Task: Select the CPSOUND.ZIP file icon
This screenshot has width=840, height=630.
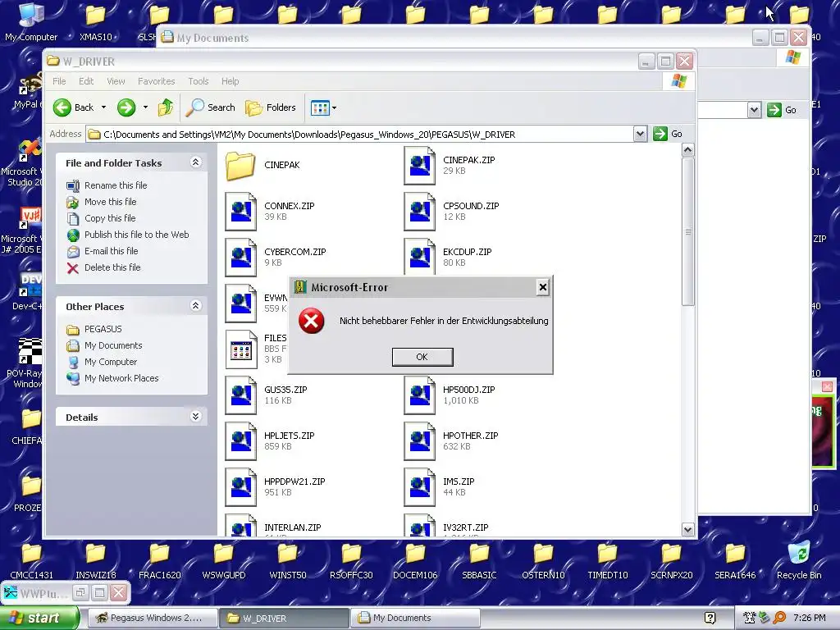Action: [x=419, y=212]
